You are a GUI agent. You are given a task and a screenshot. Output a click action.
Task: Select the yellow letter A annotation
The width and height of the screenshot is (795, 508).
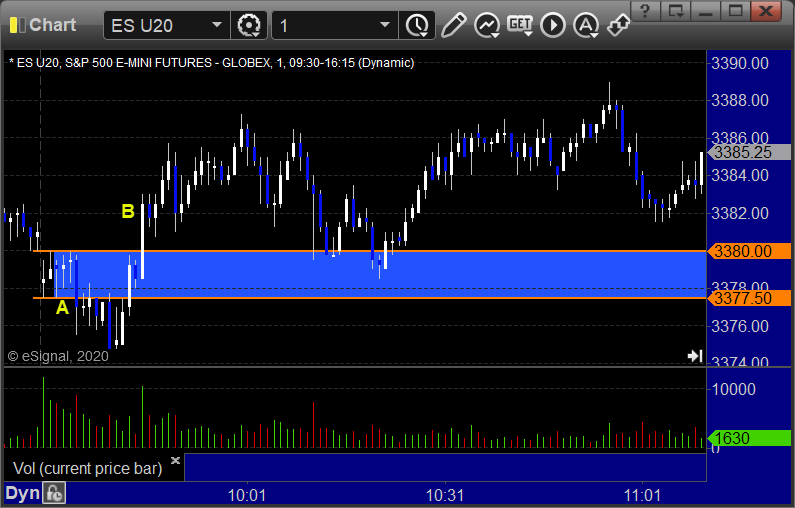point(62,307)
